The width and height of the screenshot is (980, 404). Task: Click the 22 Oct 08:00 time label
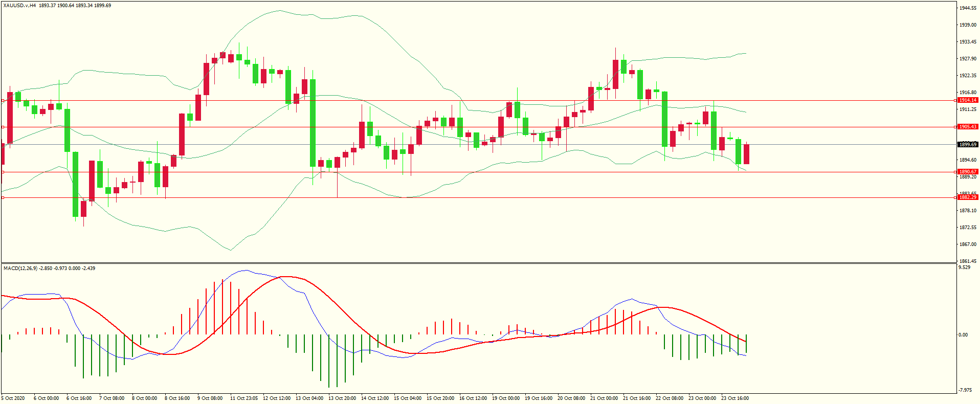point(670,398)
